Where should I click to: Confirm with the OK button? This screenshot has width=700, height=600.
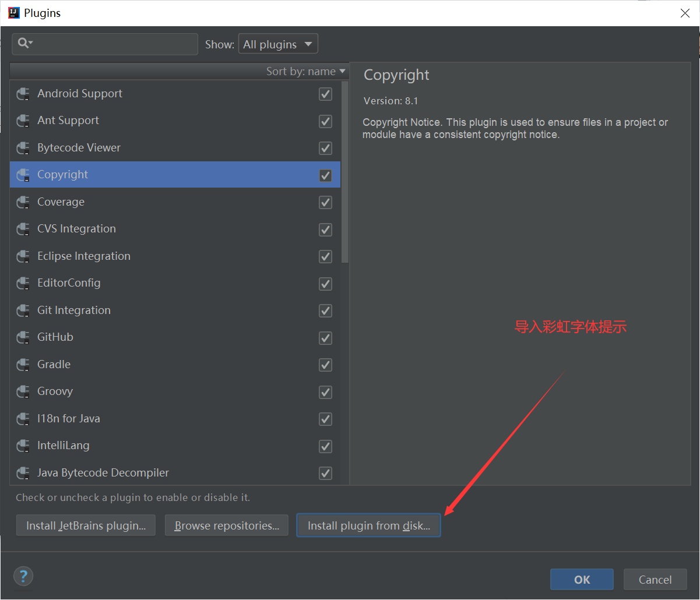tap(582, 580)
